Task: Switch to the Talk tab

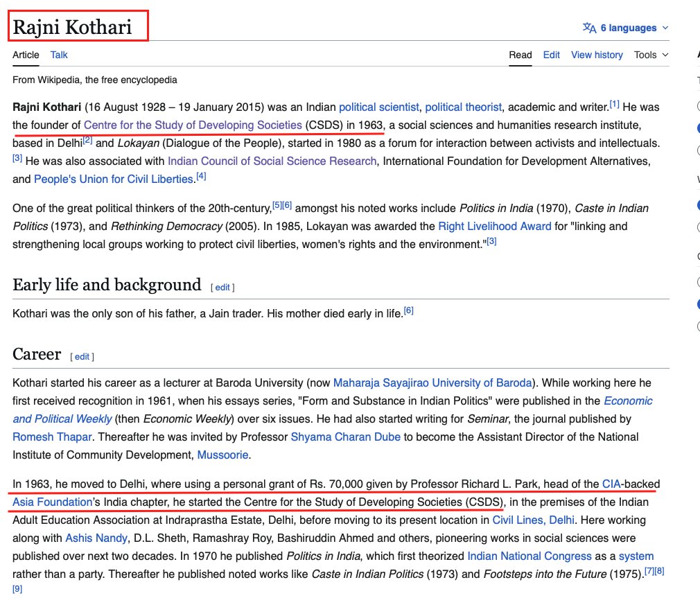Action: (x=59, y=55)
